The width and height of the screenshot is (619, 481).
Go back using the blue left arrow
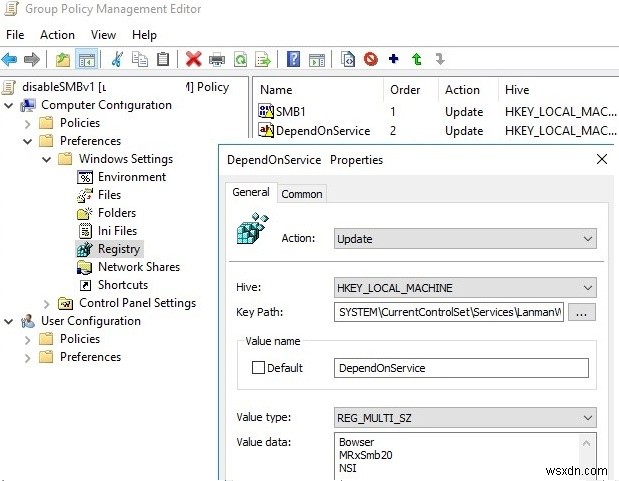pos(9,59)
